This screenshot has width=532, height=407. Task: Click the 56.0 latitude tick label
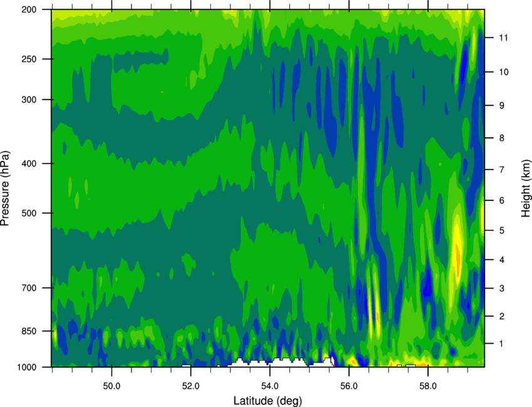349,386
